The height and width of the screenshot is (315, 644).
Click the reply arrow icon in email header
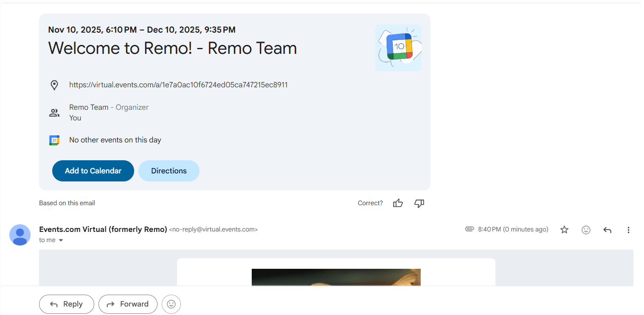coord(607,230)
